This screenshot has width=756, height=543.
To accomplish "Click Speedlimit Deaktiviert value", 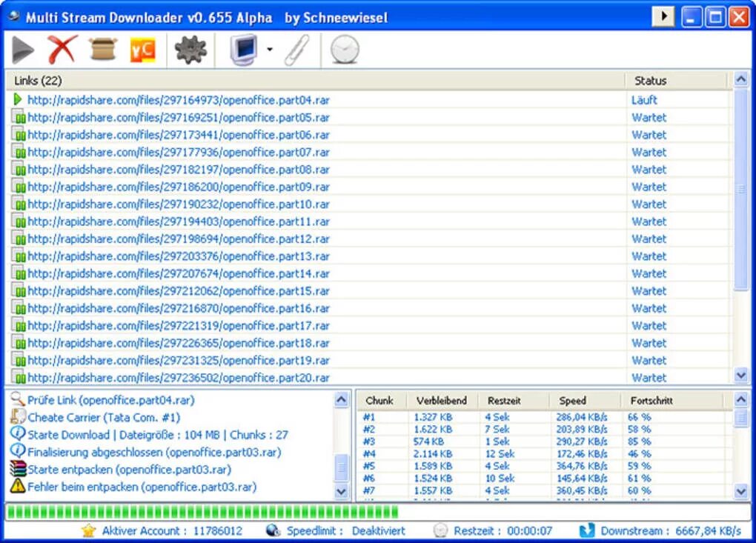I will click(379, 531).
